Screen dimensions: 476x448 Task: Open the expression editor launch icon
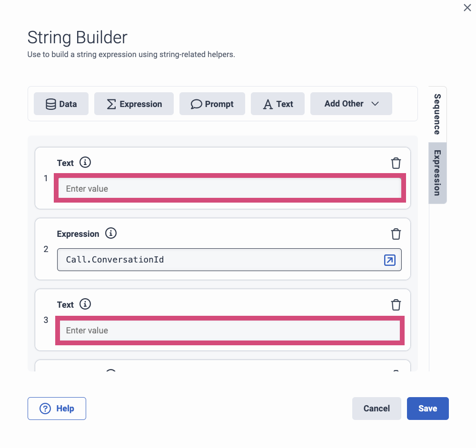pos(389,260)
